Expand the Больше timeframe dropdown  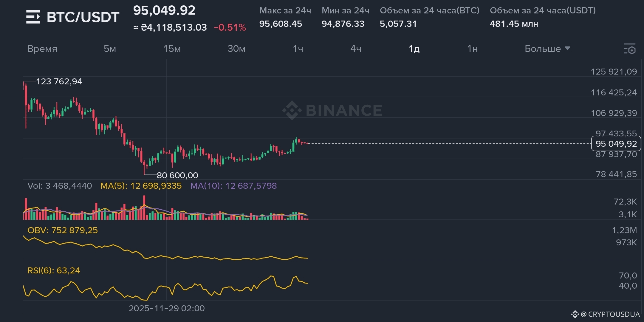click(543, 49)
